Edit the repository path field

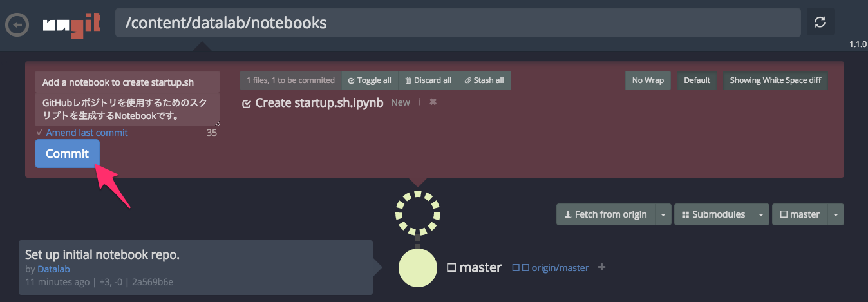point(458,23)
